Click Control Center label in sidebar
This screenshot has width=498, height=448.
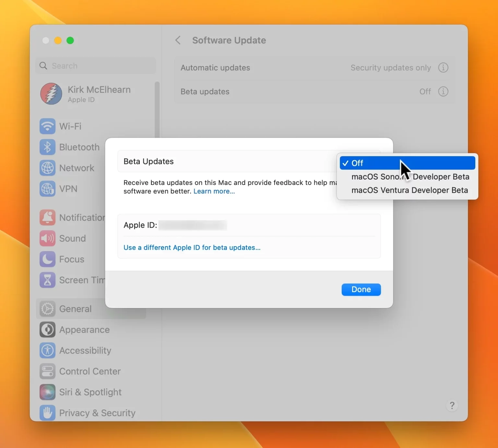pyautogui.click(x=90, y=372)
